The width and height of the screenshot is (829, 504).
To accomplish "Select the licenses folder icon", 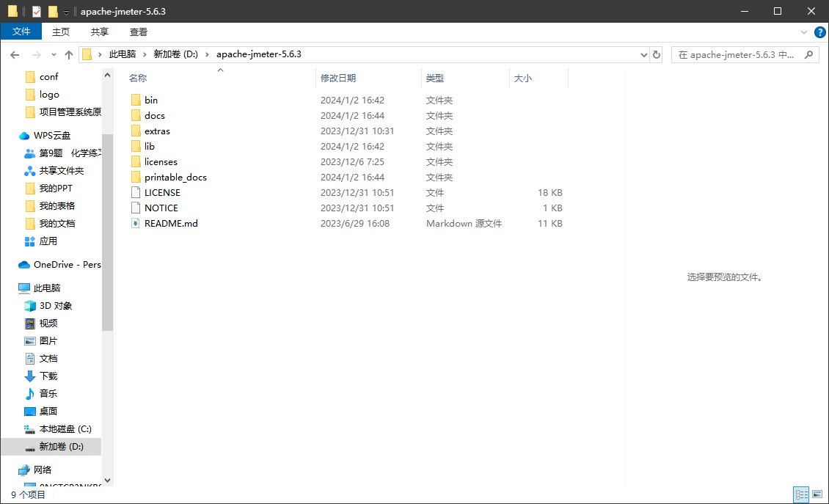I will [136, 161].
